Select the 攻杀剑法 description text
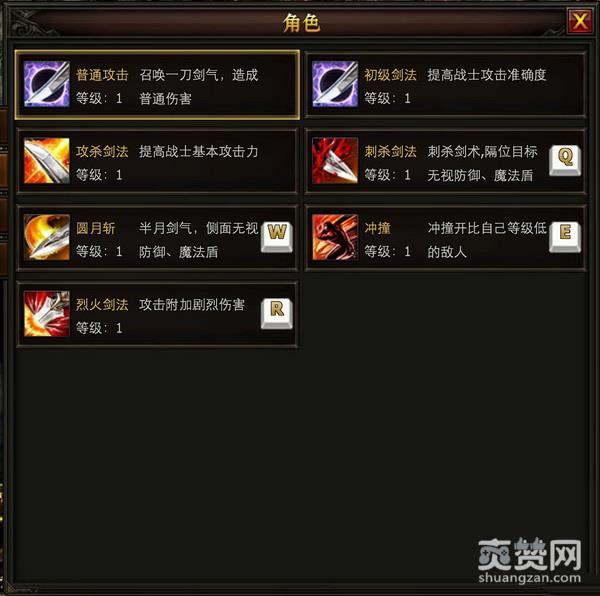This screenshot has width=600, height=596. coord(199,151)
